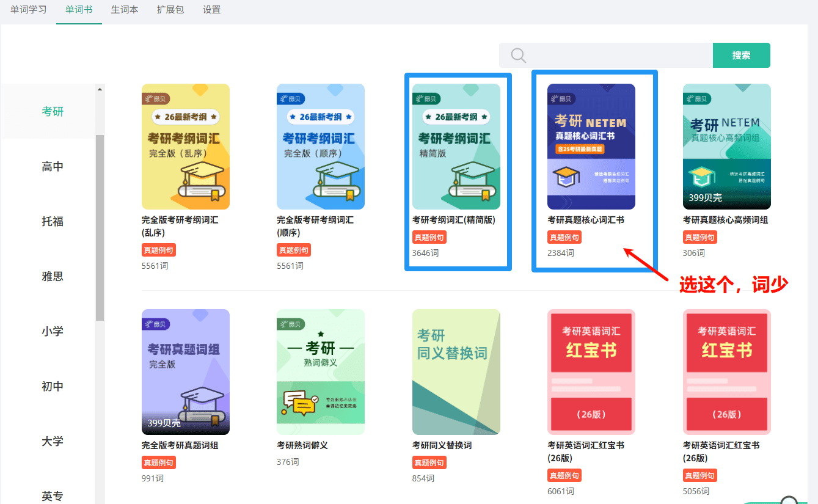Click title 考研熟词僻义
The width and height of the screenshot is (818, 504).
click(x=302, y=445)
